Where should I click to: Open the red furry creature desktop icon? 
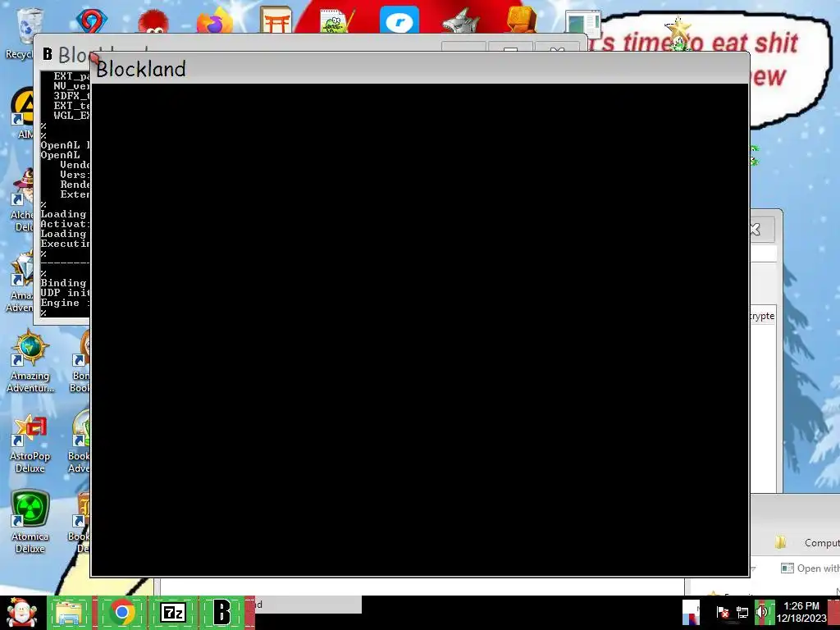tap(153, 21)
